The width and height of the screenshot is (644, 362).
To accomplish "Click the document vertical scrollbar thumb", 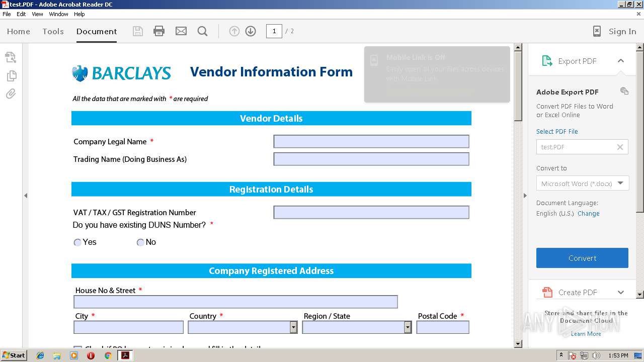I will tap(518, 85).
